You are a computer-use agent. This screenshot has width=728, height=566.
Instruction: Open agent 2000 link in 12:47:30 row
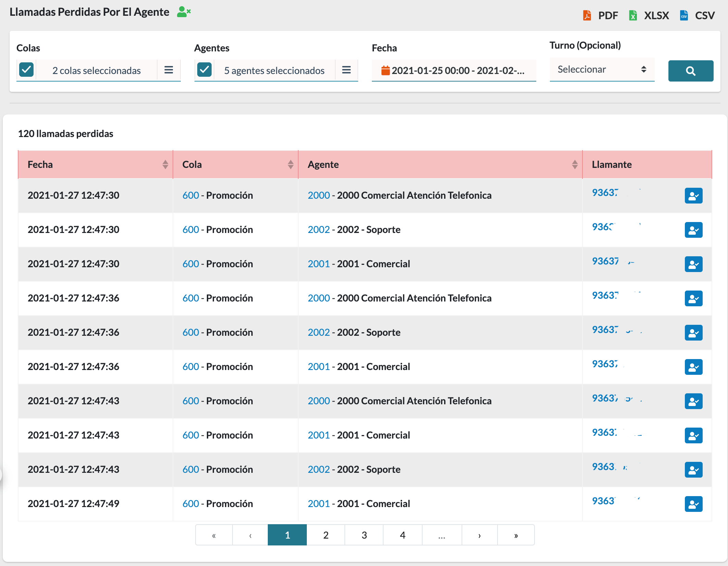[x=318, y=195]
